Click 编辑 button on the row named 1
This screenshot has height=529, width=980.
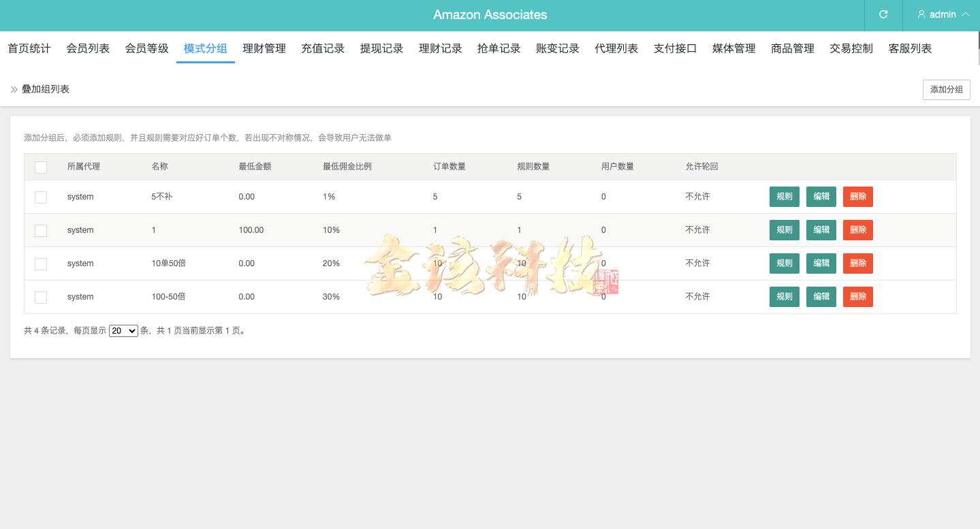coord(821,229)
